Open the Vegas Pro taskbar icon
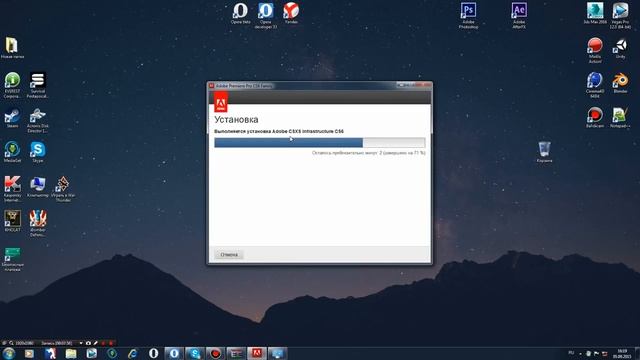Viewport: 640px width, 360px height. (x=91, y=353)
